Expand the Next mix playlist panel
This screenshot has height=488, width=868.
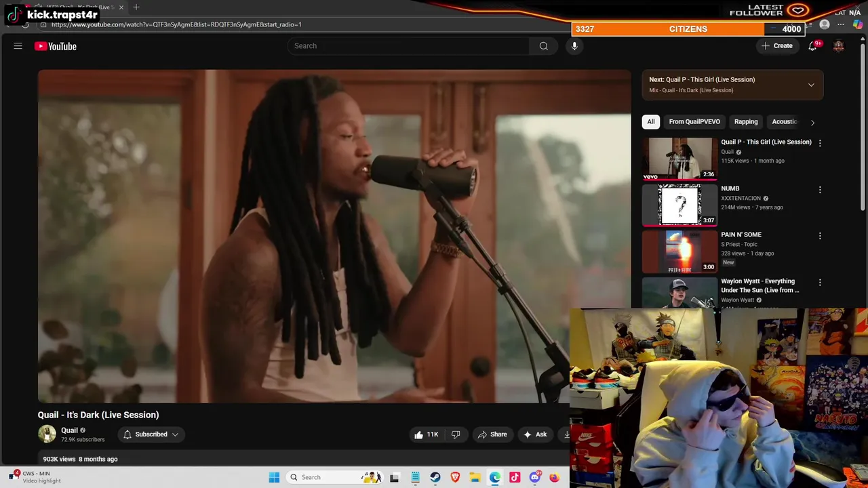click(x=811, y=85)
